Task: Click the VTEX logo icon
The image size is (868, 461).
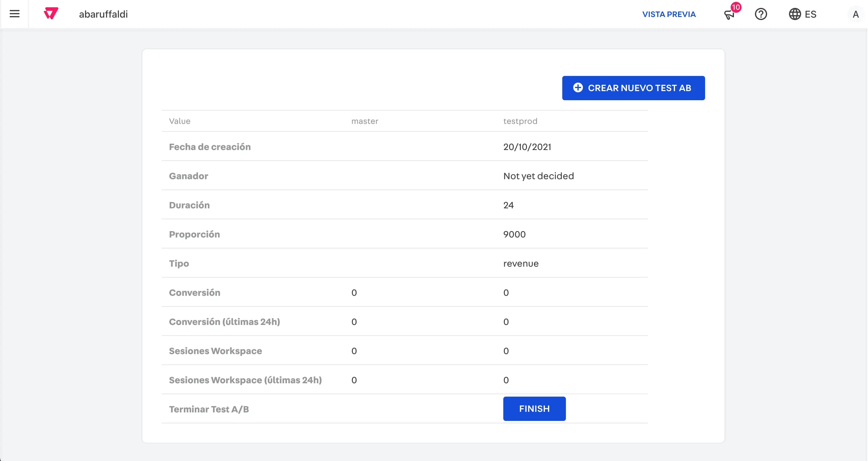Action: point(51,14)
